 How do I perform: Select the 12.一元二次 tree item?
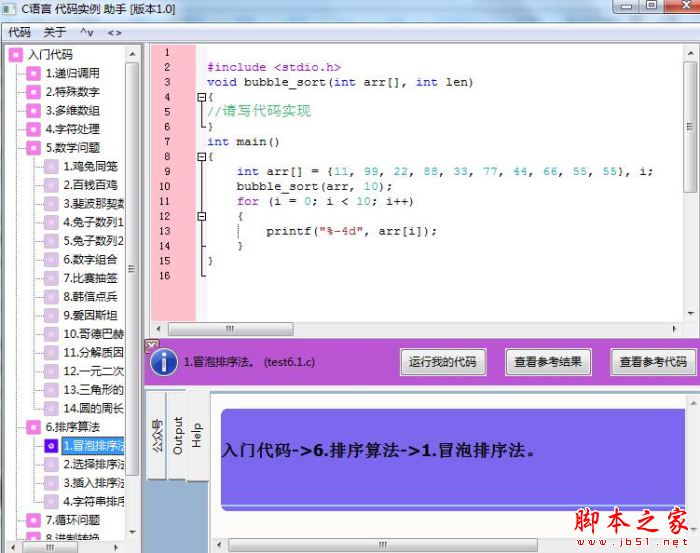pos(93,371)
